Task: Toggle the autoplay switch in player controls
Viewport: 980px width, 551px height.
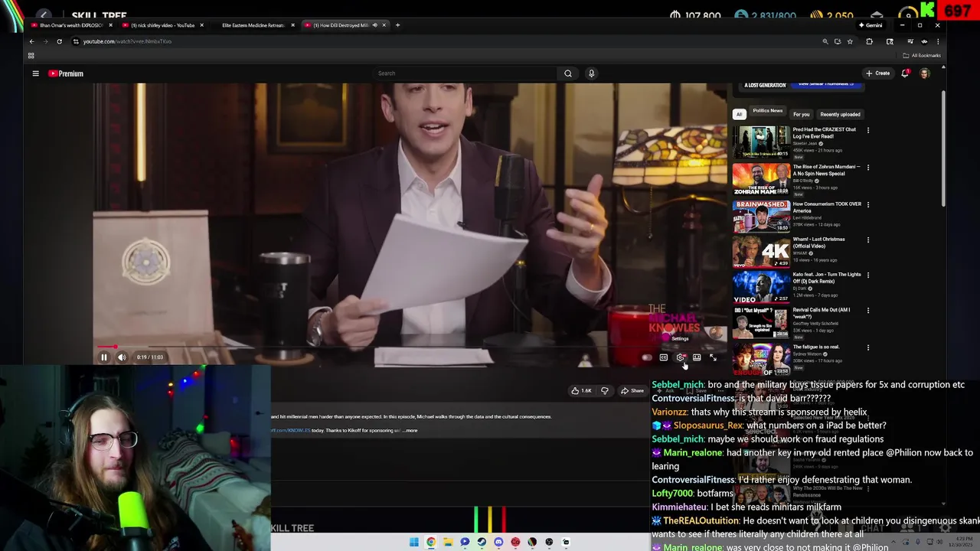Action: (647, 357)
